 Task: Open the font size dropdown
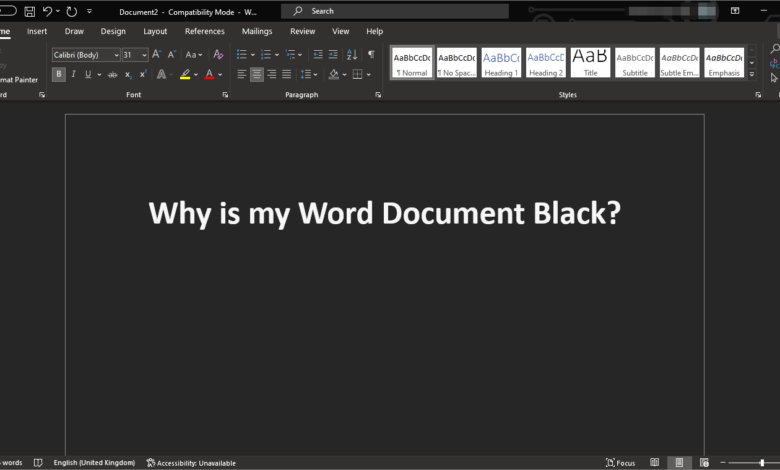point(144,55)
